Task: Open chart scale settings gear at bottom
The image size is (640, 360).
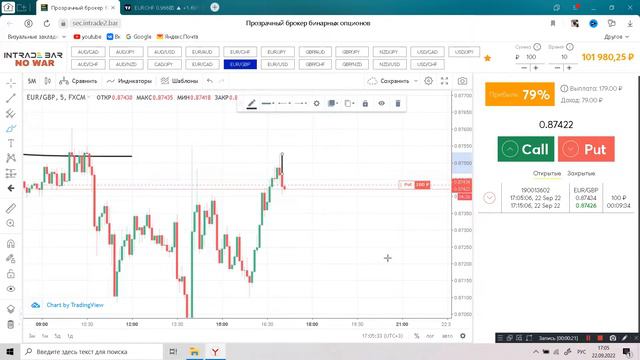Action: (x=462, y=336)
